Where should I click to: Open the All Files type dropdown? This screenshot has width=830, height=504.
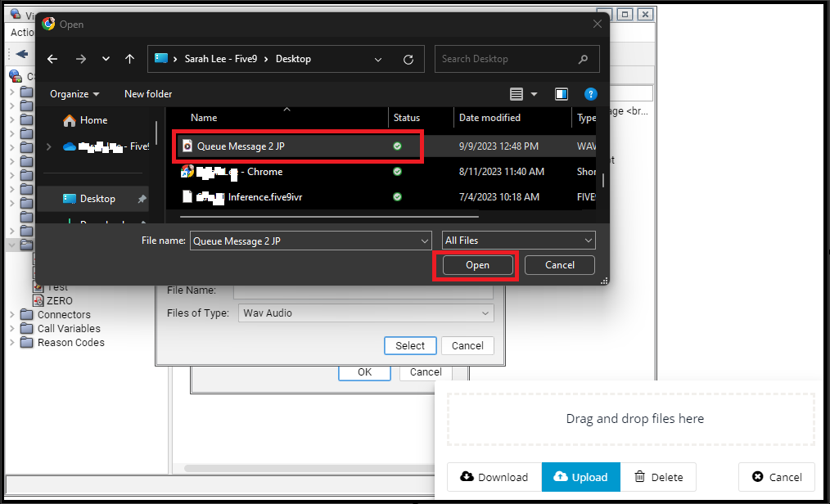click(519, 241)
